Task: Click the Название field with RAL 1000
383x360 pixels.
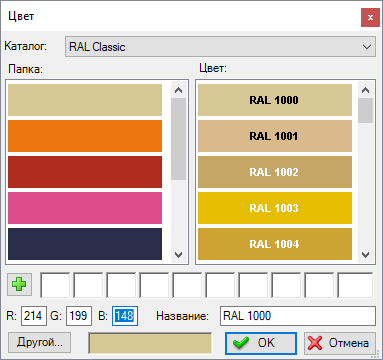Action: (298, 316)
